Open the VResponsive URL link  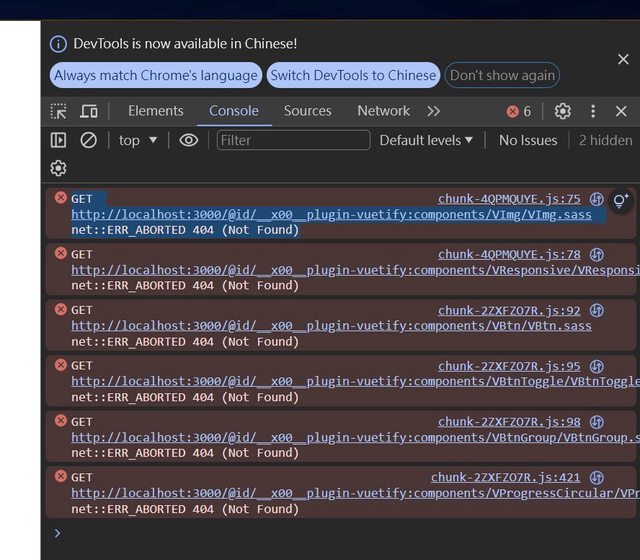click(356, 270)
